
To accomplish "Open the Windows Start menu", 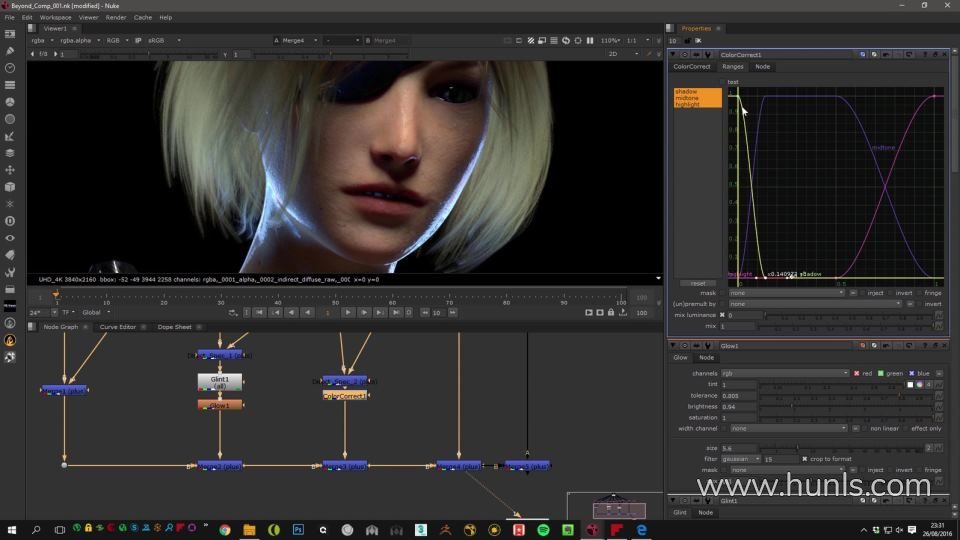I will 12,530.
